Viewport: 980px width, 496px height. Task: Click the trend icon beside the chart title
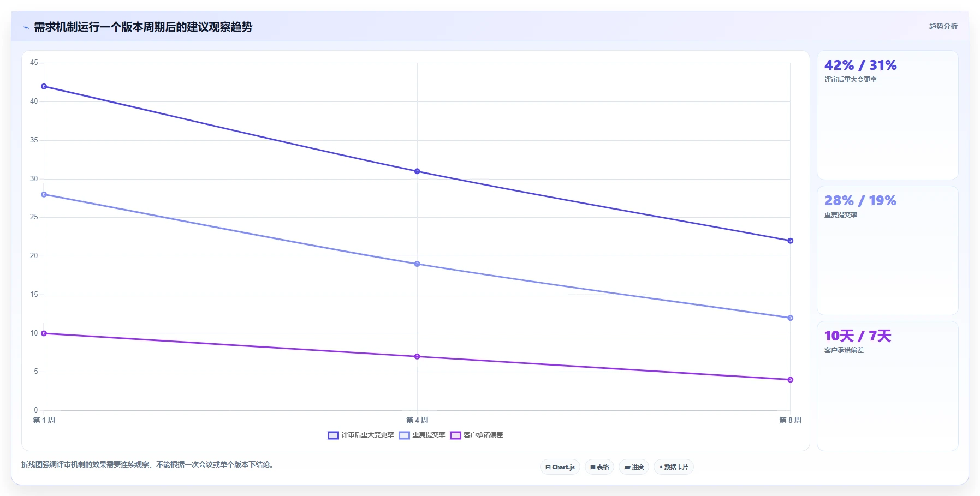pyautogui.click(x=26, y=27)
